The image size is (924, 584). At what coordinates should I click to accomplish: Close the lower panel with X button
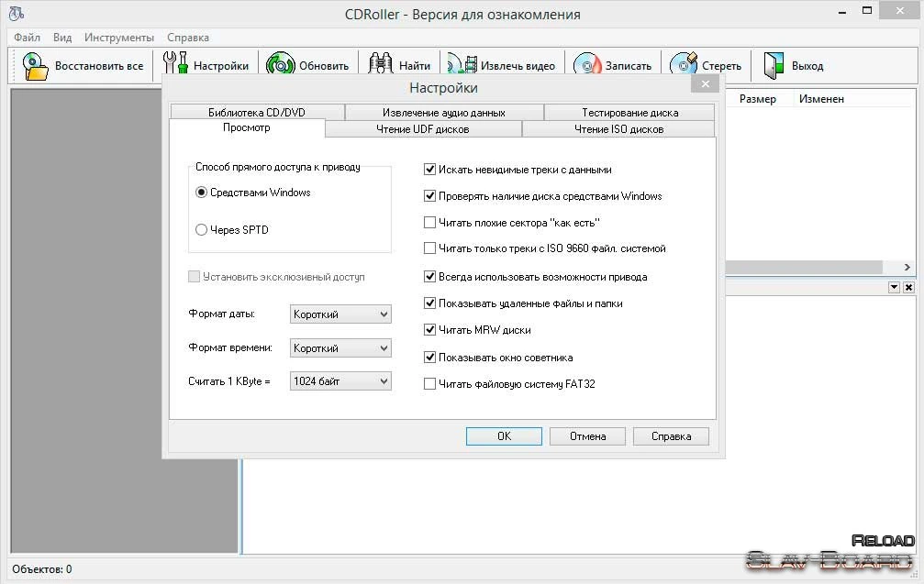click(x=908, y=287)
